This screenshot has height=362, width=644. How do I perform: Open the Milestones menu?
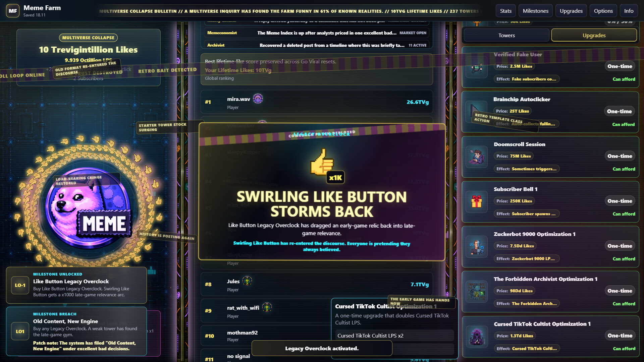point(536,11)
